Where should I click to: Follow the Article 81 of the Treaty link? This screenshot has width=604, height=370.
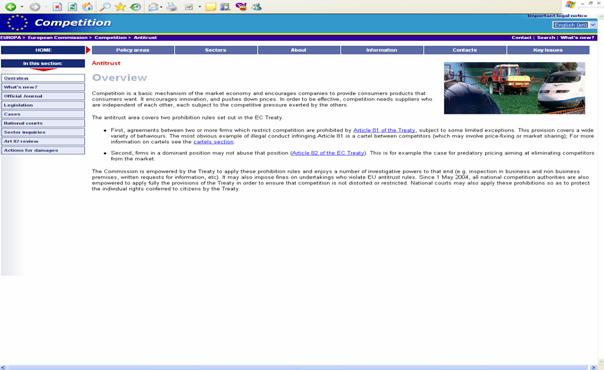(384, 130)
